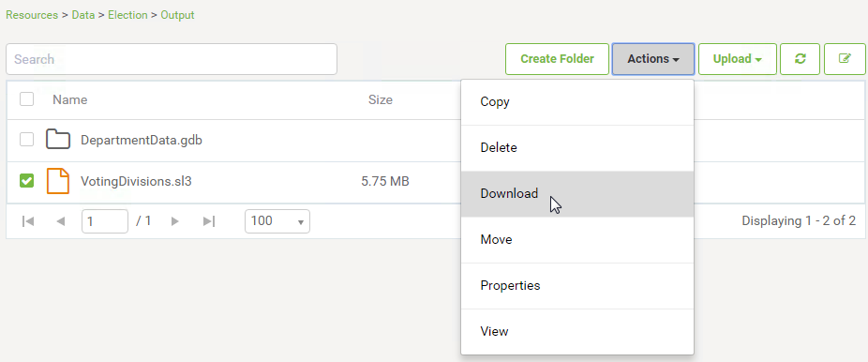
Task: Click the DepartmentData.gdb name text
Action: (142, 140)
